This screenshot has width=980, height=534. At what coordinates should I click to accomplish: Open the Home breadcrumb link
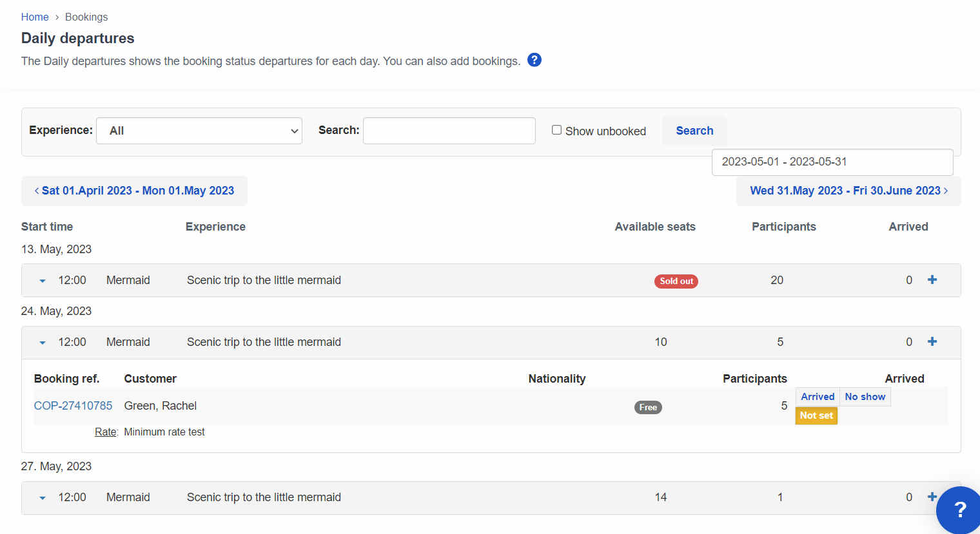35,17
